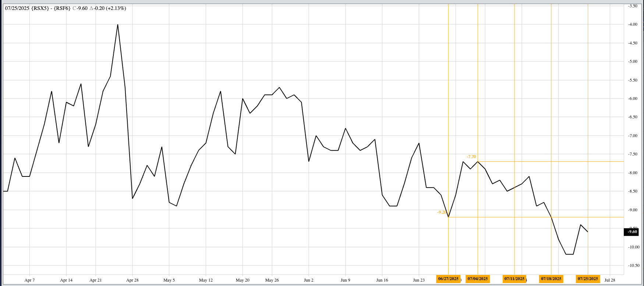The height and width of the screenshot is (286, 644).
Task: Click the black -9.60 current price tag
Action: [x=631, y=232]
